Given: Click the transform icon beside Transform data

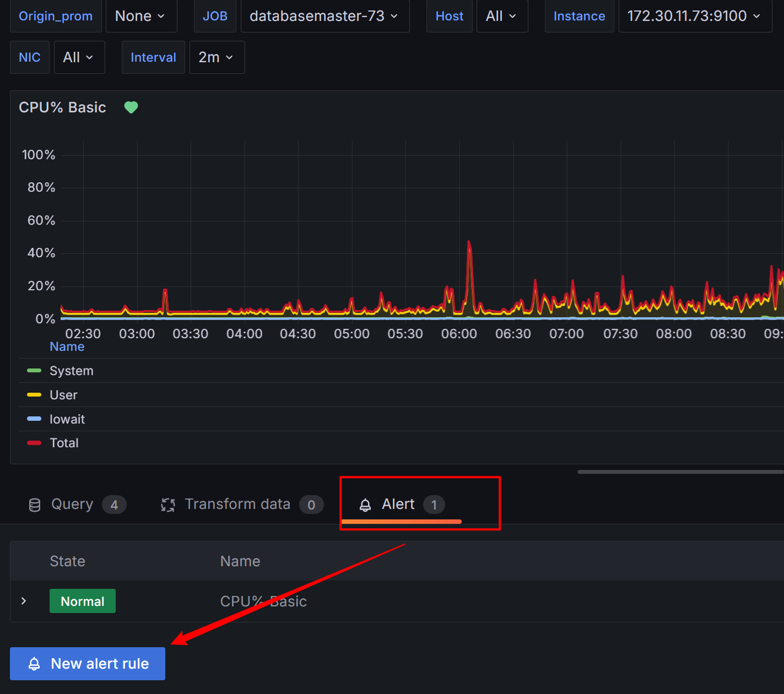Looking at the screenshot, I should pos(168,505).
